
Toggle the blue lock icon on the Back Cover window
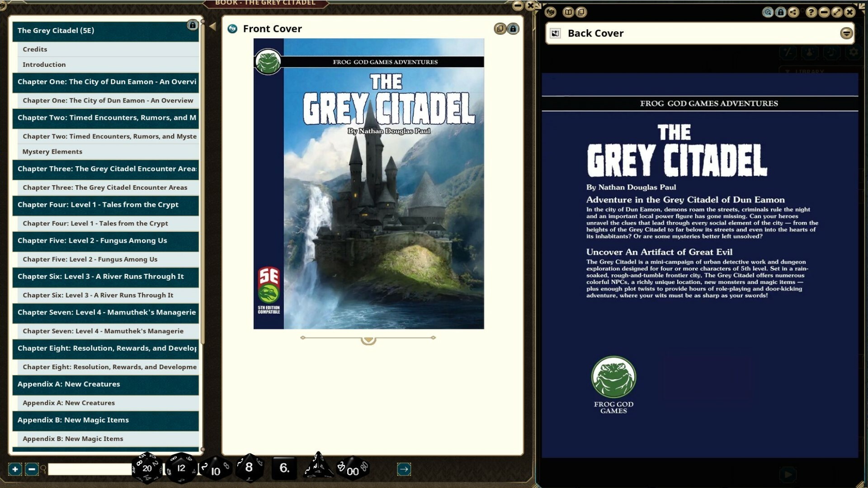pos(780,12)
